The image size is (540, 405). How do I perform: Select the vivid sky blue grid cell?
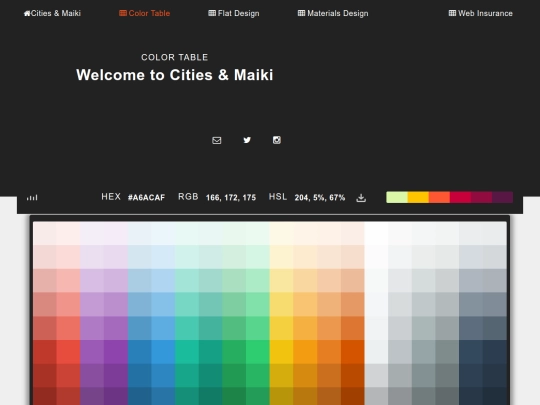(163, 352)
